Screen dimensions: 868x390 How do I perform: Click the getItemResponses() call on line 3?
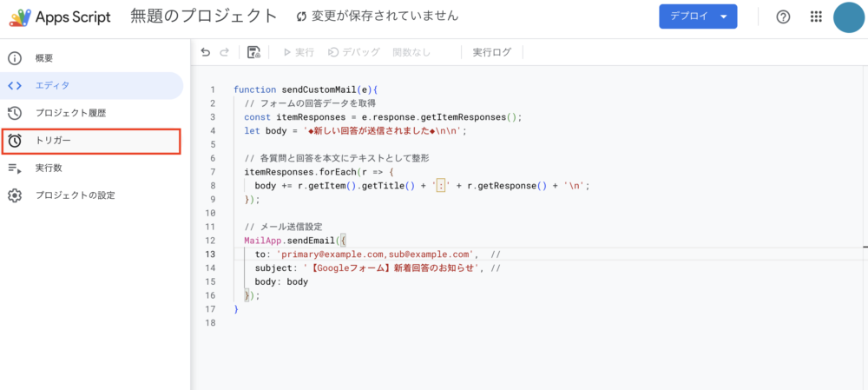pos(470,117)
